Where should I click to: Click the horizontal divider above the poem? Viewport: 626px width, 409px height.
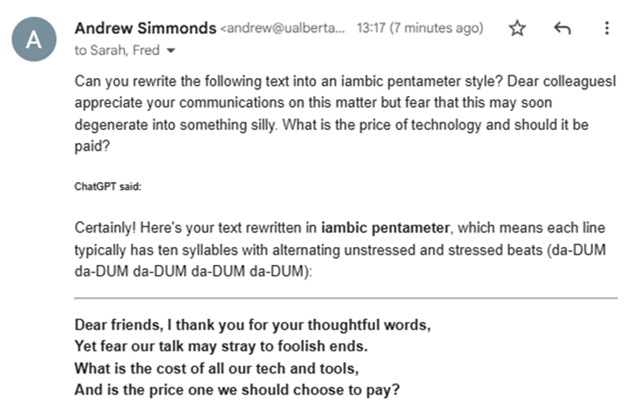click(x=346, y=298)
